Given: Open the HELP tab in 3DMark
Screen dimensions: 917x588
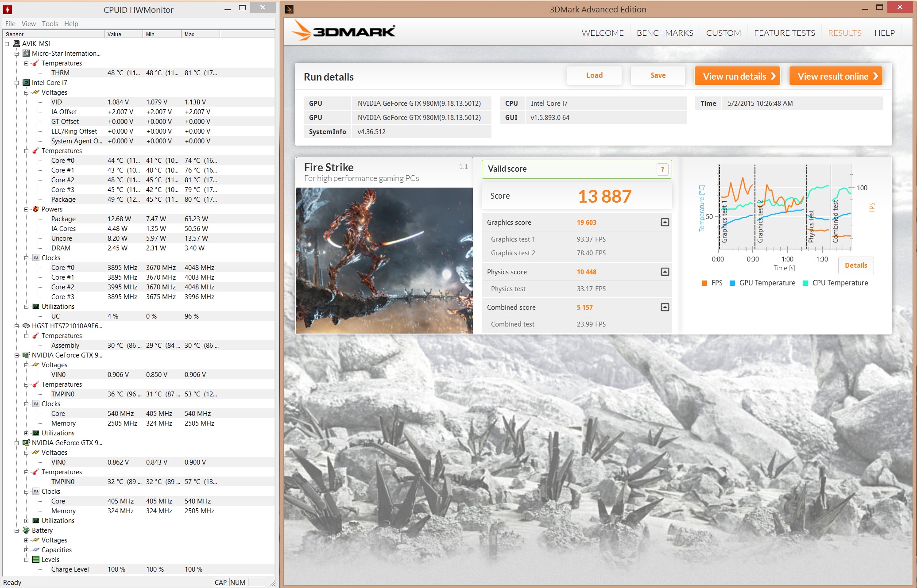Looking at the screenshot, I should pos(884,33).
